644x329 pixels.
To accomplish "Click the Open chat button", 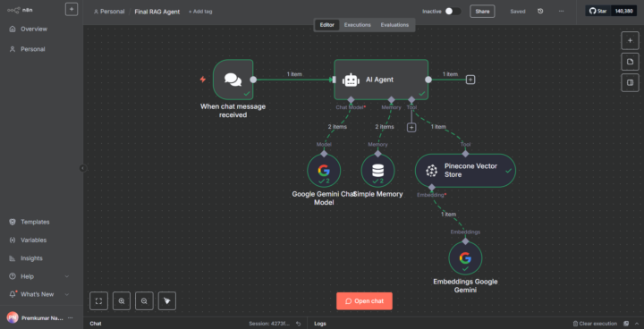I will 364,301.
